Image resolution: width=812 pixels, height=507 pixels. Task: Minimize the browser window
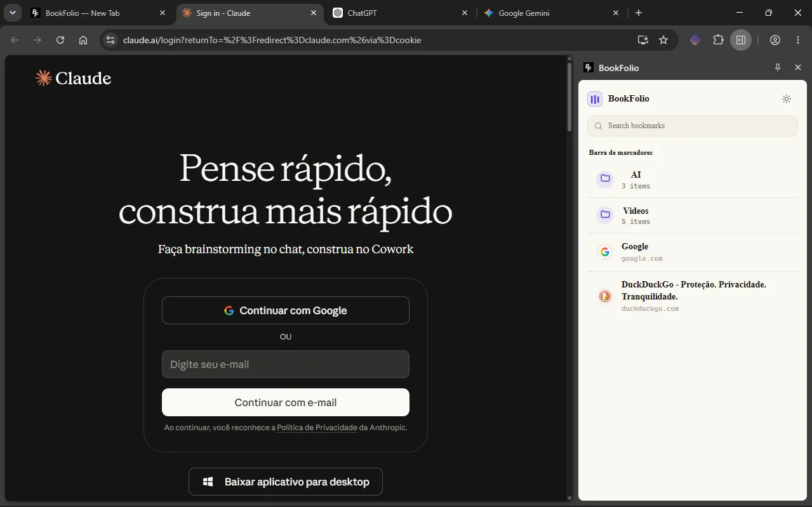point(740,13)
